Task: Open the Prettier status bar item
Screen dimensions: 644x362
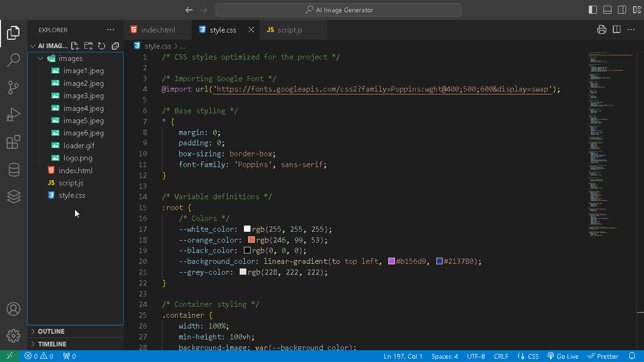Action: point(603,356)
